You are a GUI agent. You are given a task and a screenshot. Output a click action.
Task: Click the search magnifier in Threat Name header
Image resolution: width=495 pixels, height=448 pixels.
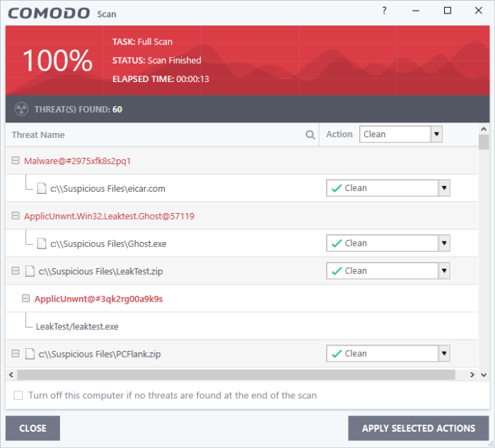pyautogui.click(x=310, y=134)
